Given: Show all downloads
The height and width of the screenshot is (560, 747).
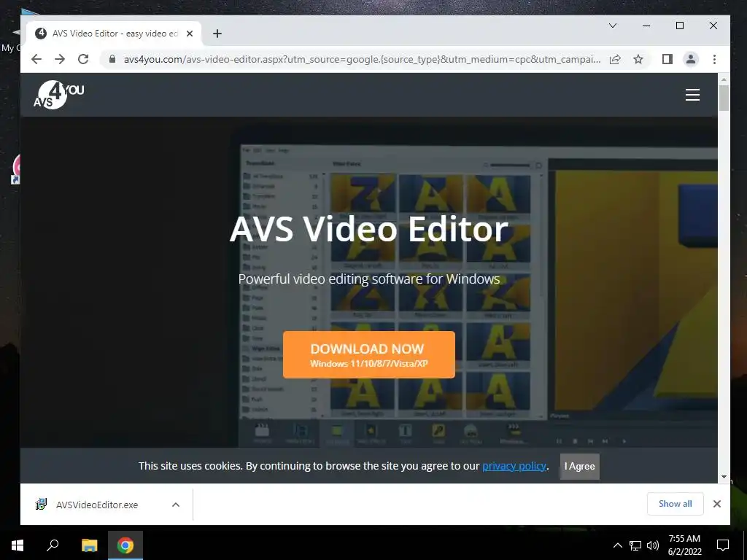Looking at the screenshot, I should tap(675, 504).
